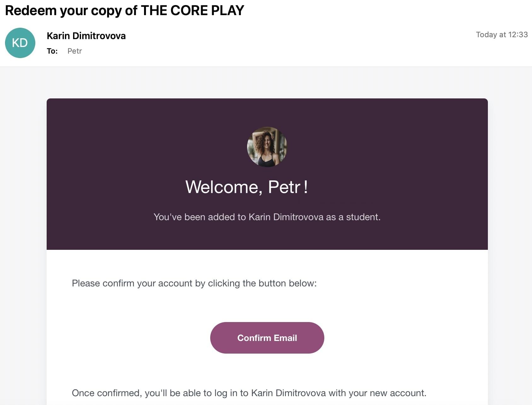Image resolution: width=532 pixels, height=405 pixels.
Task: Click "Karin Dimitrovova" in the banner subtitle
Action: point(286,217)
